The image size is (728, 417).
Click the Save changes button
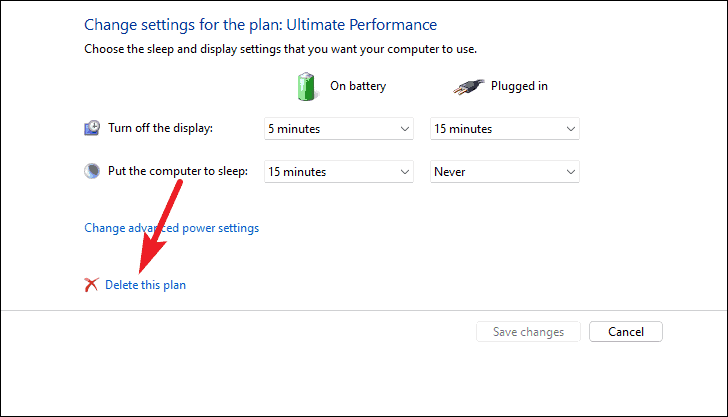[528, 332]
